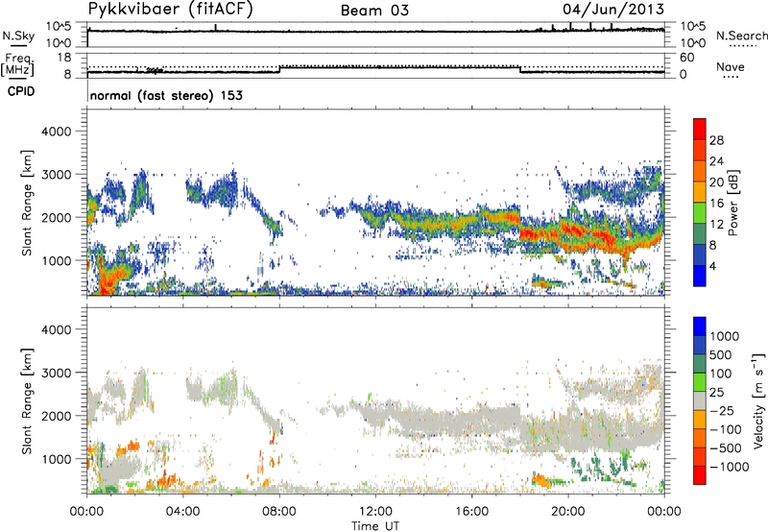768x532 pixels.
Task: Click the '4' label on the power colorbar
Action: [x=712, y=267]
